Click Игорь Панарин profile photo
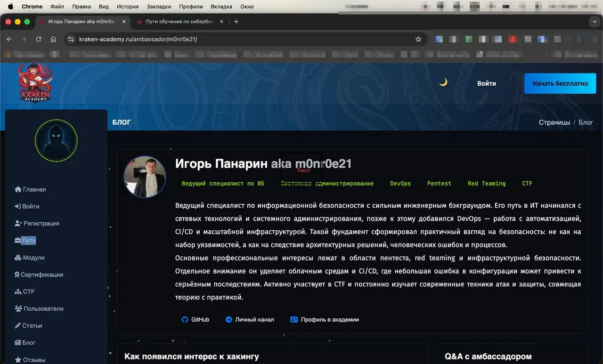Viewport: 603px width, 364px height. pos(145,177)
